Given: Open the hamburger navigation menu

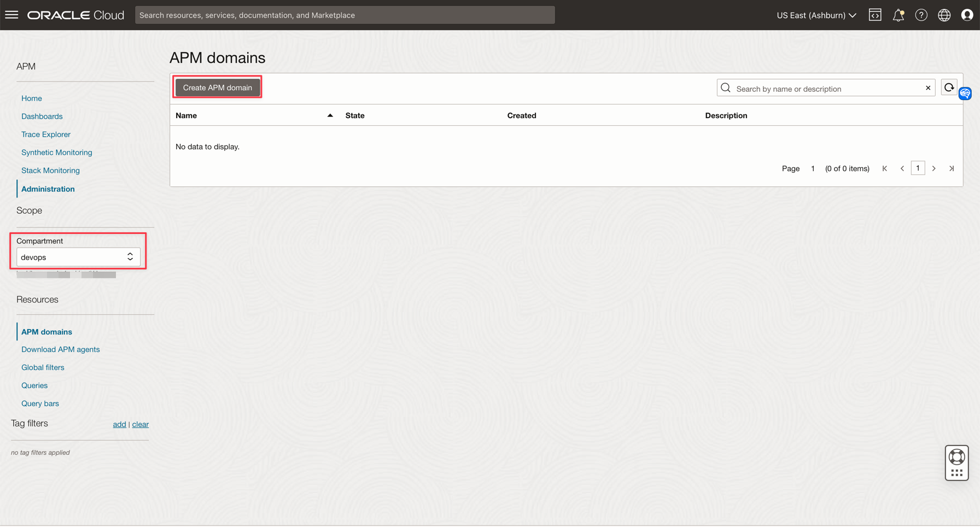Looking at the screenshot, I should point(11,15).
